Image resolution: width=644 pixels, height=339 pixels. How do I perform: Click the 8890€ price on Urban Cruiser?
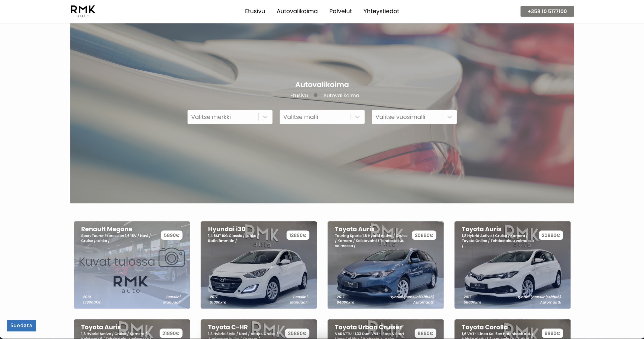coord(425,333)
